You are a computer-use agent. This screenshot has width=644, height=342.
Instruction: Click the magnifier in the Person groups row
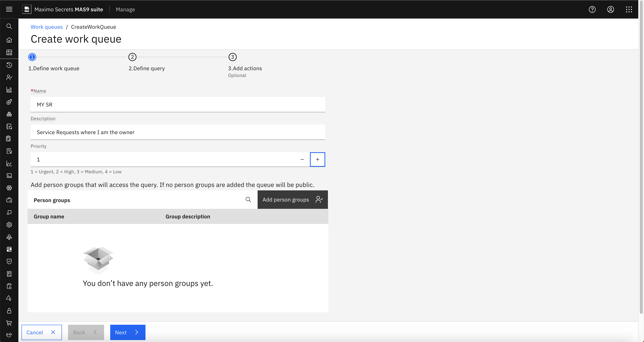[x=248, y=200]
